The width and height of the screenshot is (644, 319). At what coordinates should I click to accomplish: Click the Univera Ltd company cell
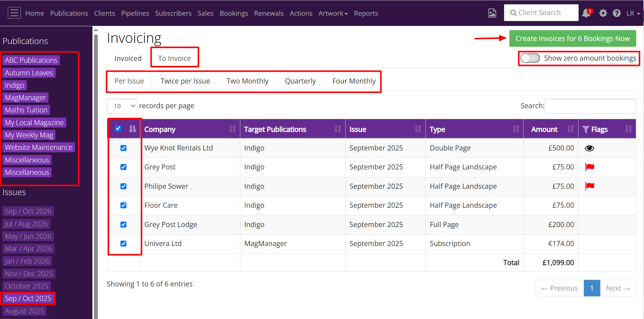pos(190,244)
